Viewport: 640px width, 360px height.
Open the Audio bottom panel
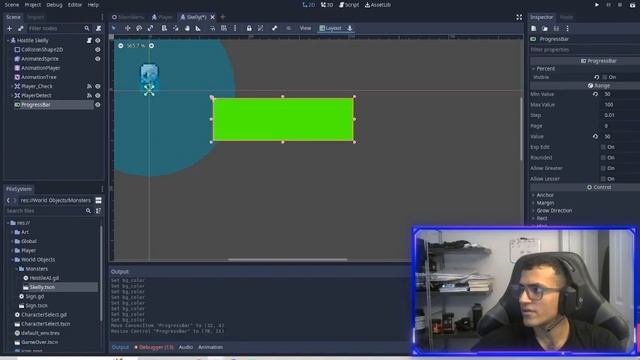[186, 347]
